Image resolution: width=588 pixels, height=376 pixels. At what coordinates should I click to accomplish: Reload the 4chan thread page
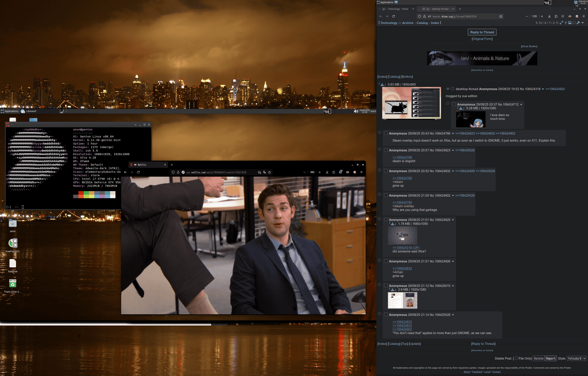click(x=393, y=16)
